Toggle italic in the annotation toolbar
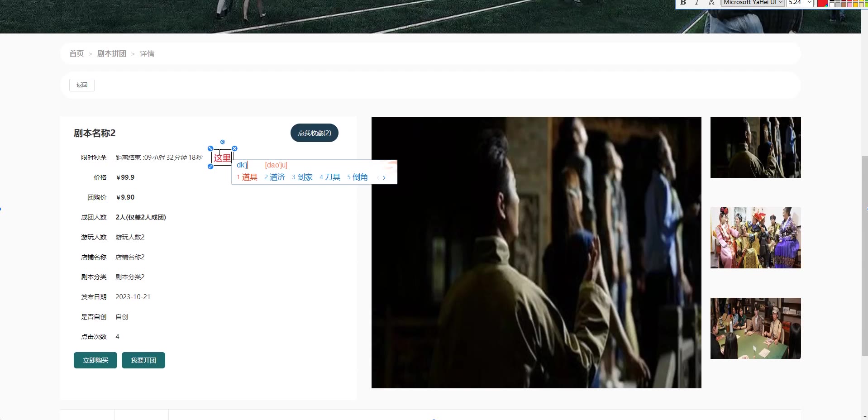 coord(697,3)
